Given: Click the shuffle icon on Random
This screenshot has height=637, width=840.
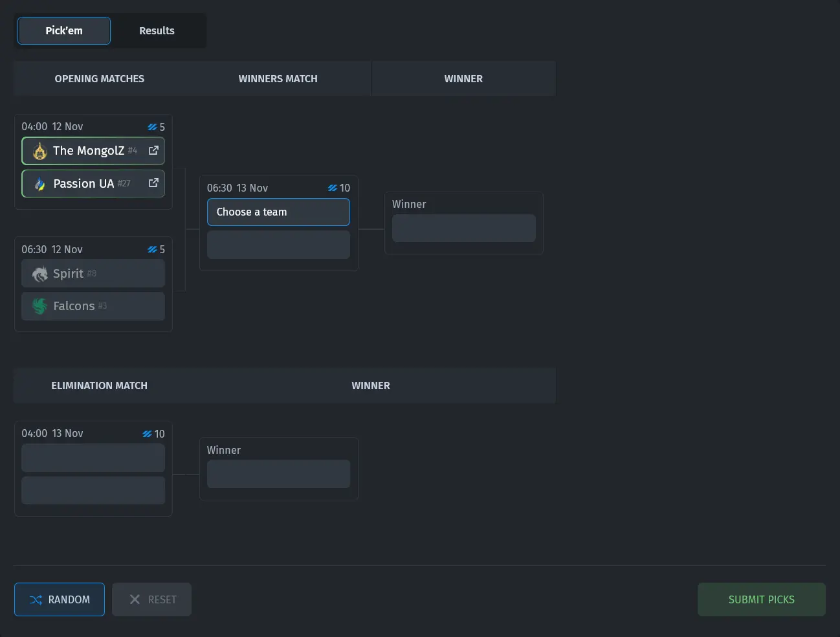Looking at the screenshot, I should tap(36, 599).
